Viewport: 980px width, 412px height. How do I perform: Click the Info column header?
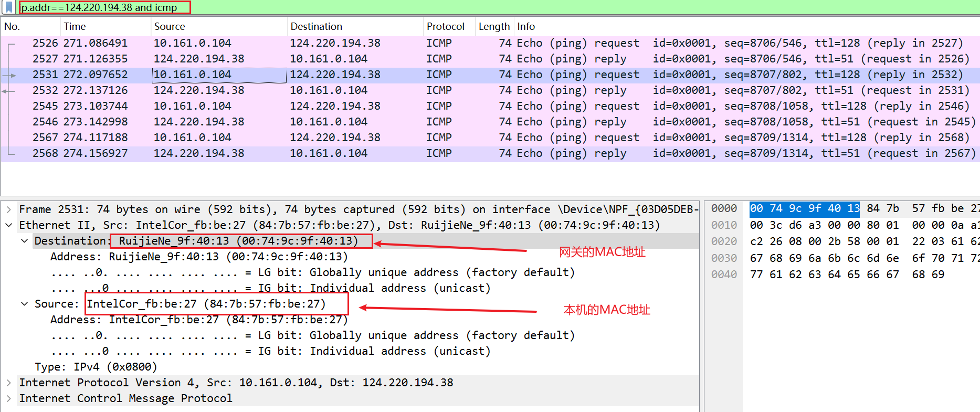746,26
